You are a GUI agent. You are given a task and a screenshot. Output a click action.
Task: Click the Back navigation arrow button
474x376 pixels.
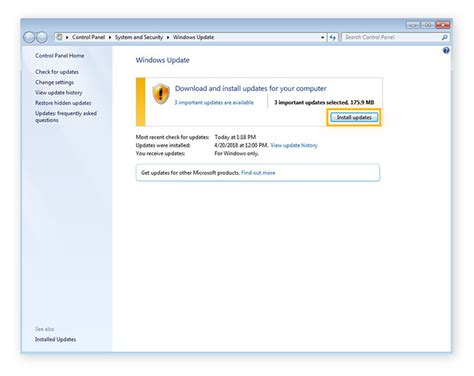click(x=29, y=37)
